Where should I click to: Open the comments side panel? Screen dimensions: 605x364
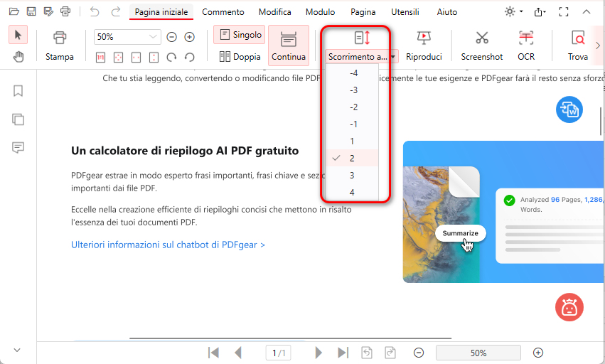[x=18, y=147]
